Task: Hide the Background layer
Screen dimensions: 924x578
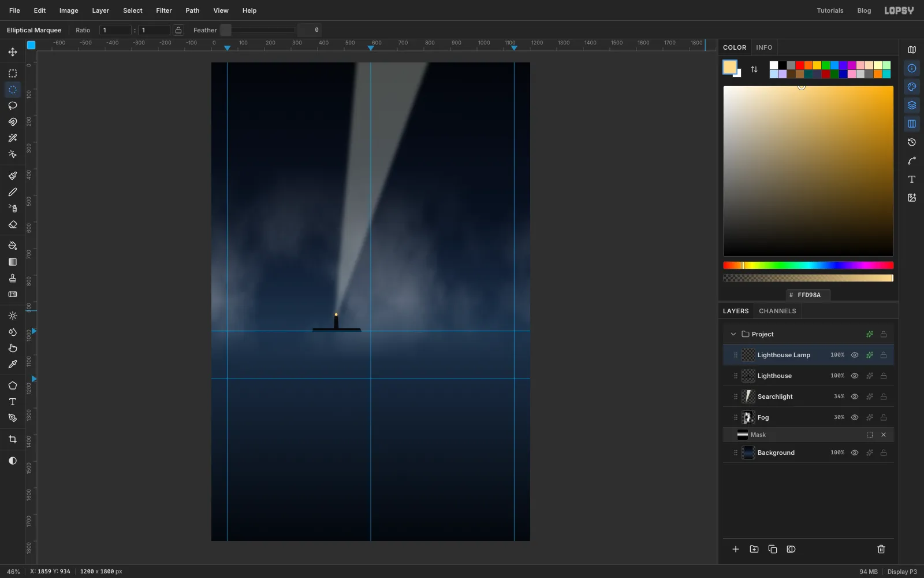Action: (855, 453)
